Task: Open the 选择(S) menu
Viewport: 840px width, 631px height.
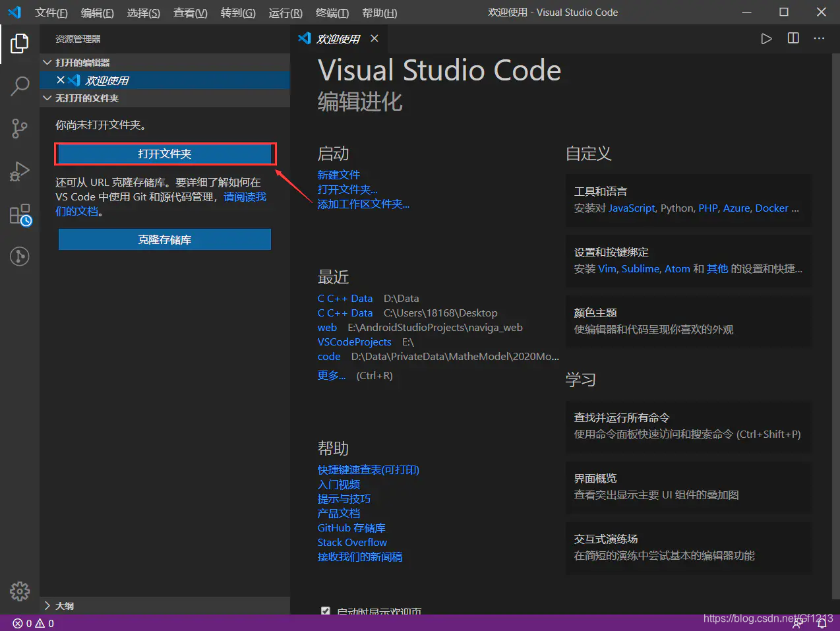Action: (144, 13)
